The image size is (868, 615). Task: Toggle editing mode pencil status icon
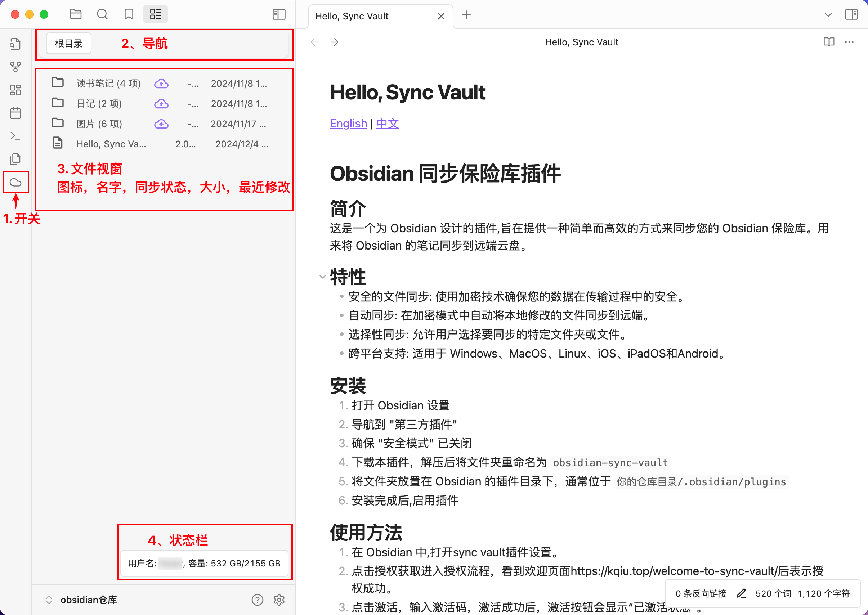coord(741,593)
